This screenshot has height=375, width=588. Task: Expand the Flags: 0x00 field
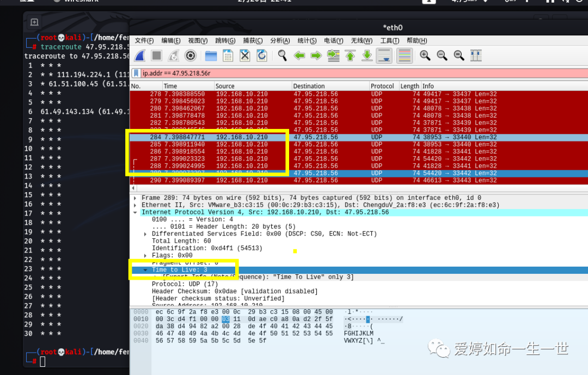[x=145, y=255]
